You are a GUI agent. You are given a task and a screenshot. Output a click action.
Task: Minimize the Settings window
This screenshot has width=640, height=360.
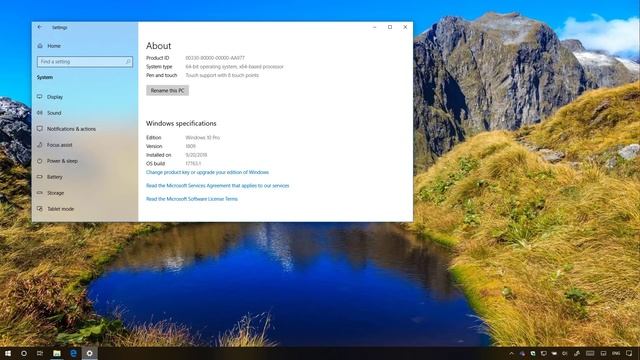click(374, 27)
